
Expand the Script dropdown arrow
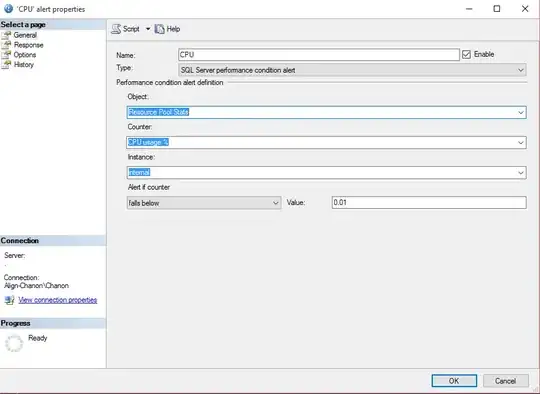click(x=148, y=29)
